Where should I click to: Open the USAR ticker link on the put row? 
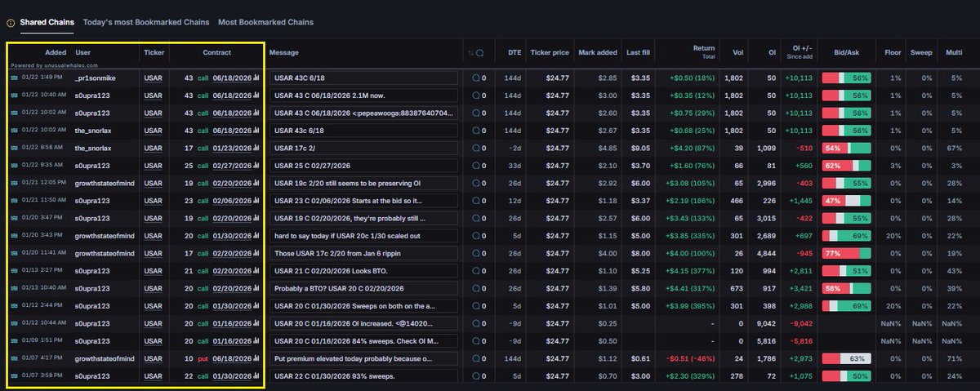coord(153,358)
